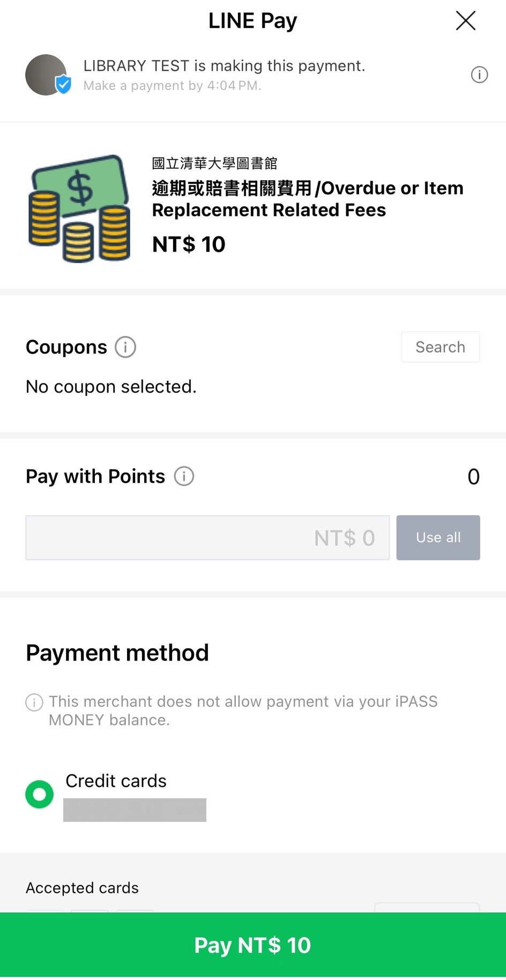Click the points amount input field

point(207,538)
